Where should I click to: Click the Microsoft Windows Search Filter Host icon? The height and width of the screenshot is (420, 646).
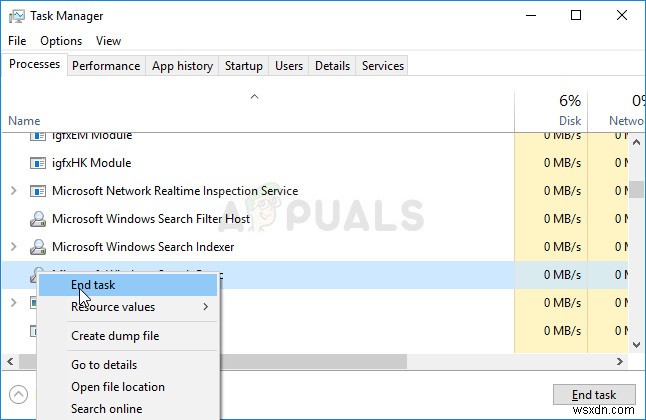39,219
